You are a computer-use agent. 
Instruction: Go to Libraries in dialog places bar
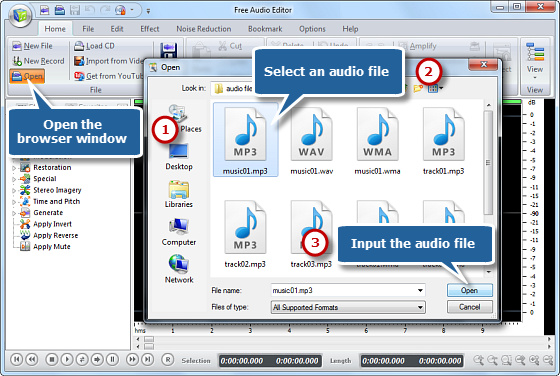[179, 195]
